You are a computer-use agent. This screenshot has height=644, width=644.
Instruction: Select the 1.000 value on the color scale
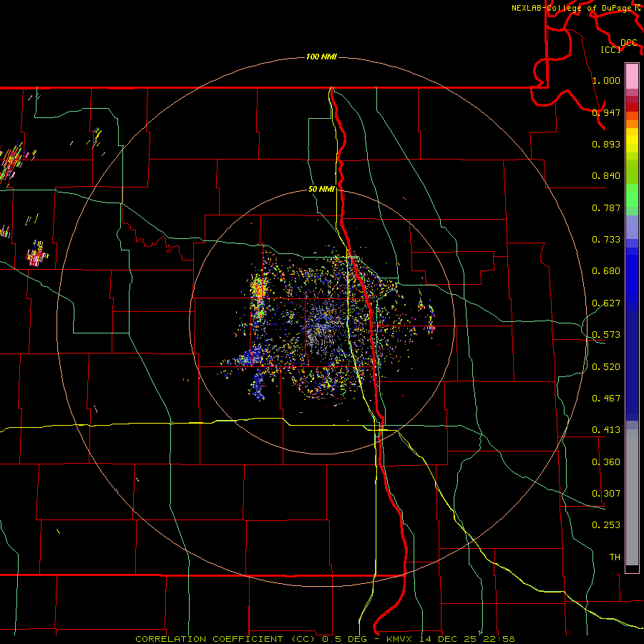[x=606, y=80]
